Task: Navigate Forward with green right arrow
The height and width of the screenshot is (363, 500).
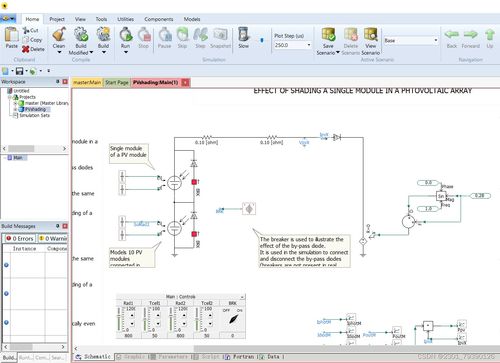Action: pyautogui.click(x=471, y=34)
